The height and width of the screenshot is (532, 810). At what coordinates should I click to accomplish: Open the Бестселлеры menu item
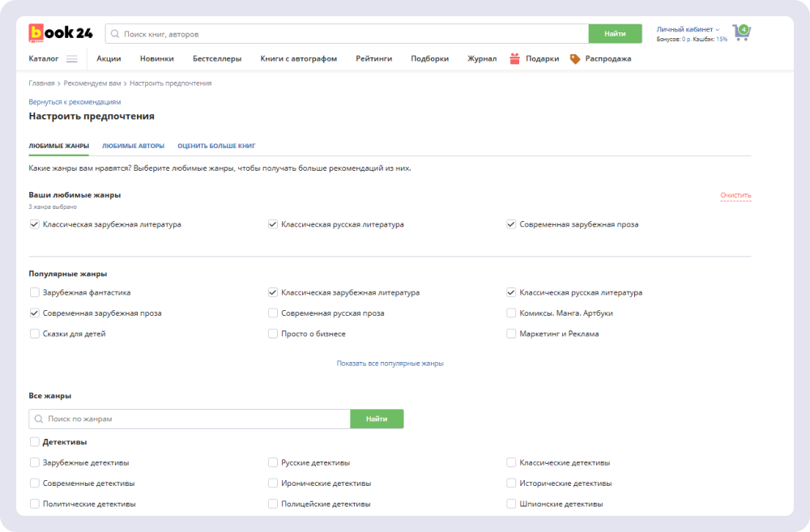[216, 58]
